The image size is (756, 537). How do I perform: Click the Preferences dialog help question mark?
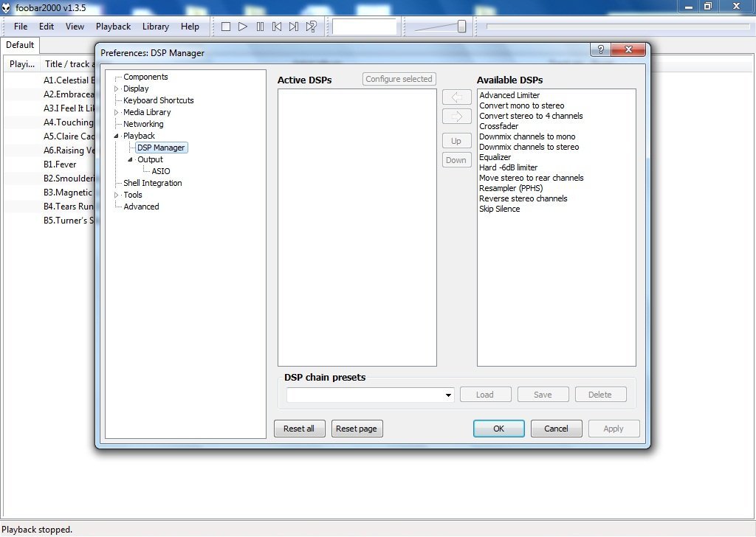tap(600, 49)
